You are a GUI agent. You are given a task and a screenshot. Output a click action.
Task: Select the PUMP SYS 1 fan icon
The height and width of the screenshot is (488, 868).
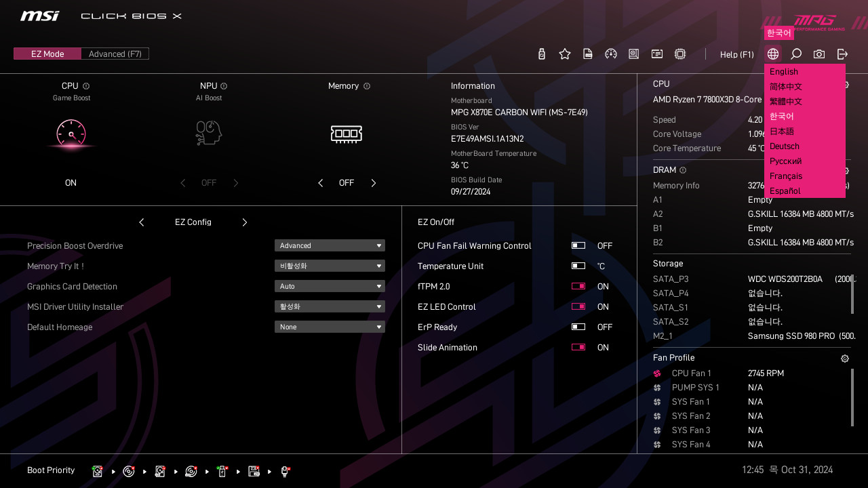click(657, 388)
